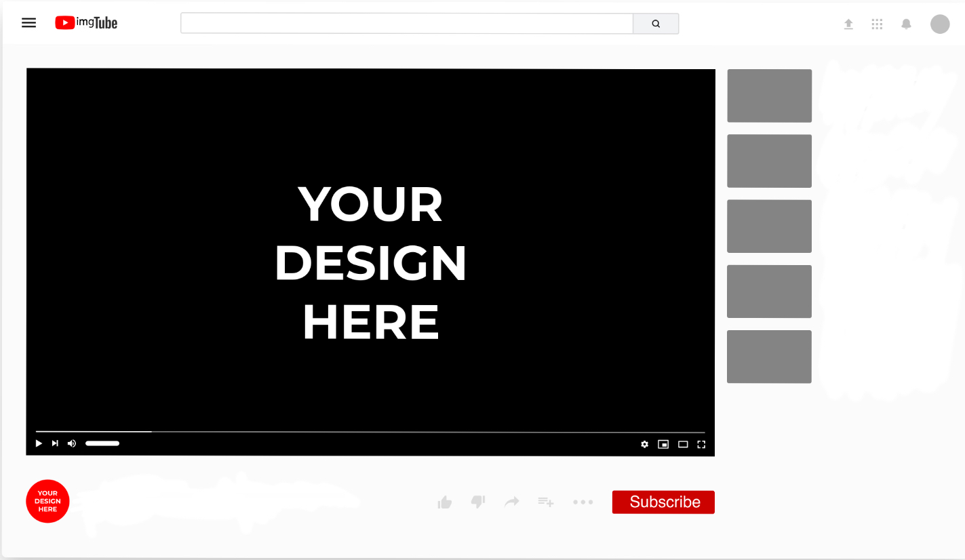
Task: Open the apps grid icon
Action: 877,24
